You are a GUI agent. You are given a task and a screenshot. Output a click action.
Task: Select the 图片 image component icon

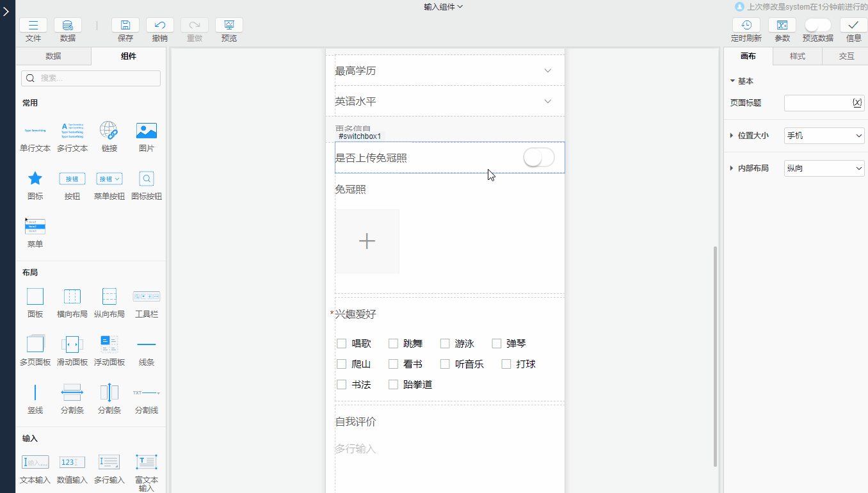coord(146,131)
